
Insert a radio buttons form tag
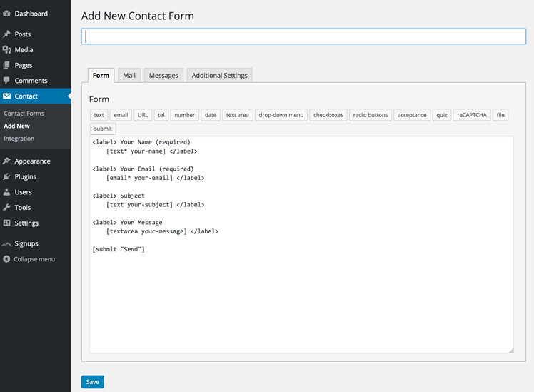371,115
